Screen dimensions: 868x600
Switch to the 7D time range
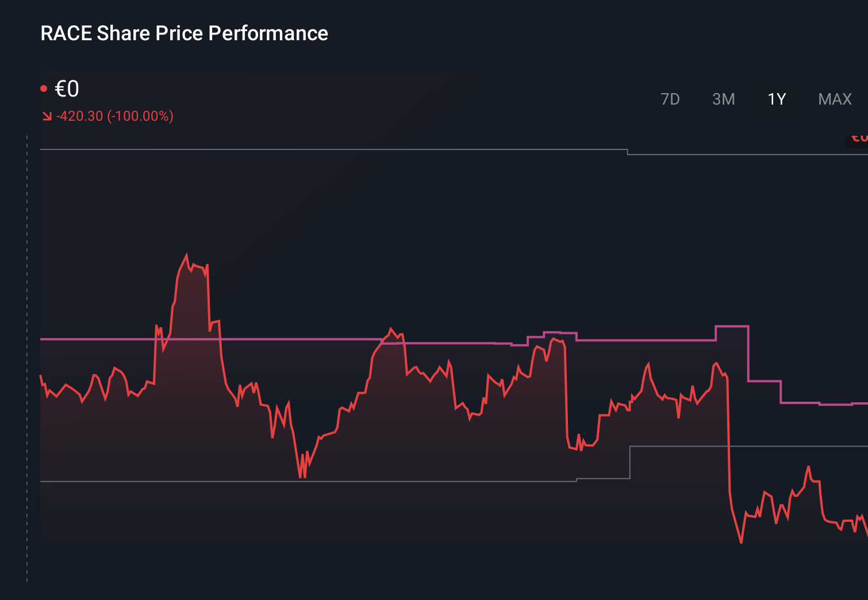(670, 99)
